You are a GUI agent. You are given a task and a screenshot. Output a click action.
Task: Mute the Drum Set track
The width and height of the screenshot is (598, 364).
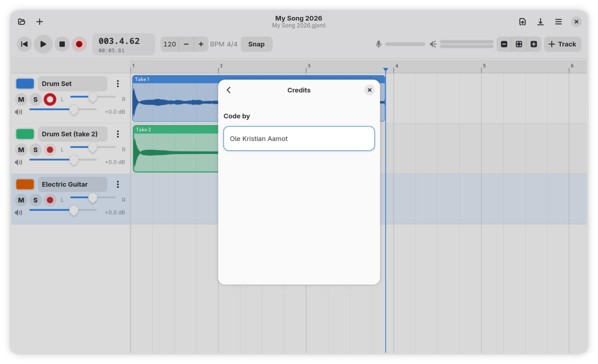[x=21, y=100]
